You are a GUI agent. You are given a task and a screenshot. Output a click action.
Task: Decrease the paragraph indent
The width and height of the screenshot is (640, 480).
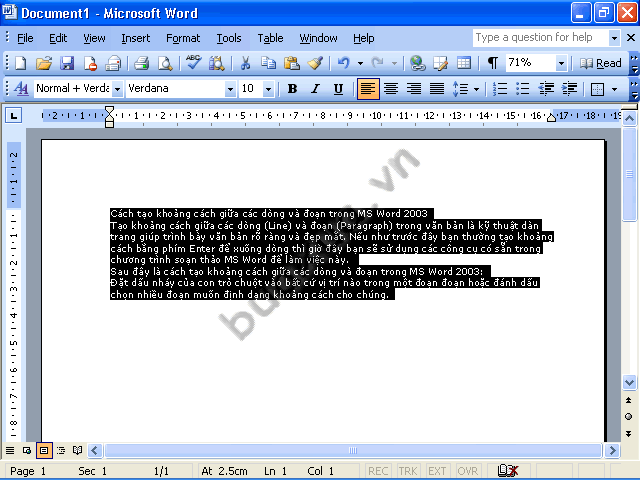pos(546,89)
